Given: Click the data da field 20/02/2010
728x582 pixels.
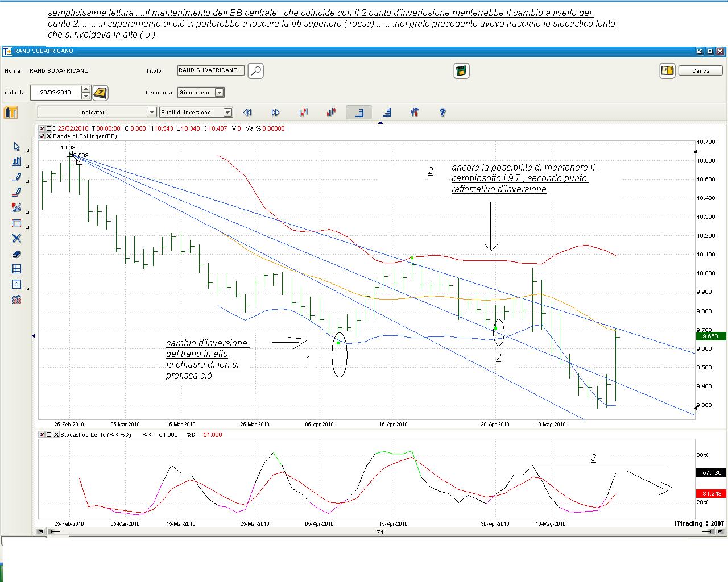Looking at the screenshot, I should pos(56,92).
